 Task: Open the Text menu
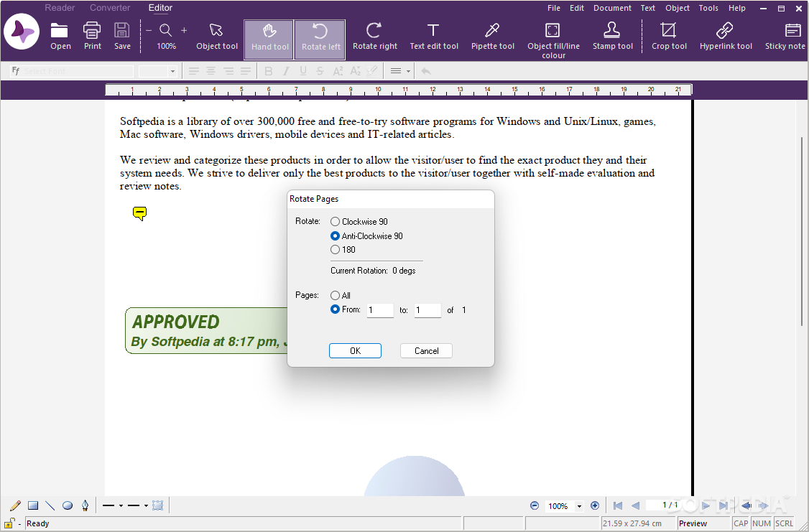pyautogui.click(x=647, y=8)
